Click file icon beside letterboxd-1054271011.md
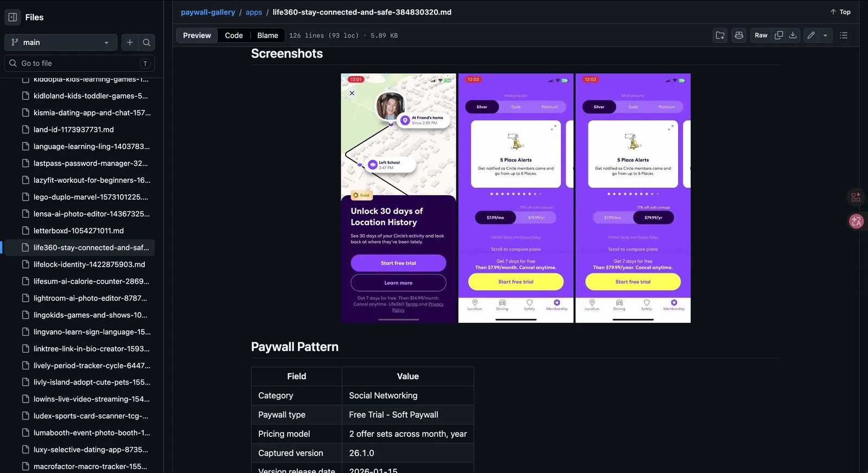 click(x=25, y=231)
